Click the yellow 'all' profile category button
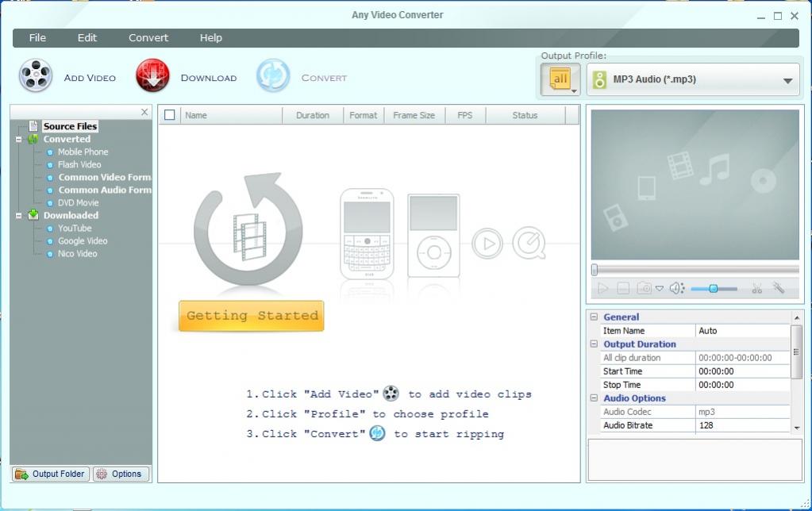The height and width of the screenshot is (511, 812). point(560,79)
